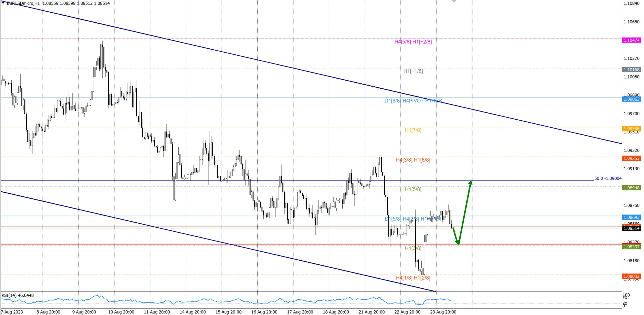Click the 50.0 -1.09004 Fibonacci label
This screenshot has width=644, height=315.
608,178
